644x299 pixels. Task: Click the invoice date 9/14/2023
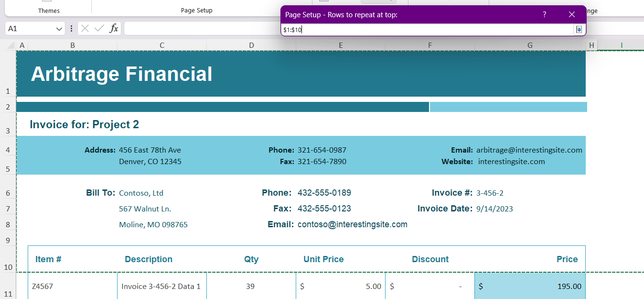pos(494,209)
